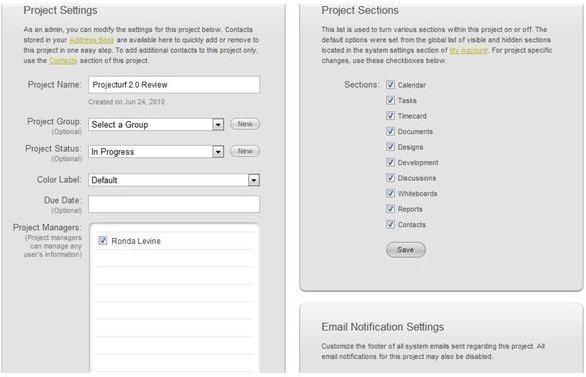The width and height of the screenshot is (586, 377).
Task: Open the Color Label dropdown
Action: pyautogui.click(x=174, y=180)
